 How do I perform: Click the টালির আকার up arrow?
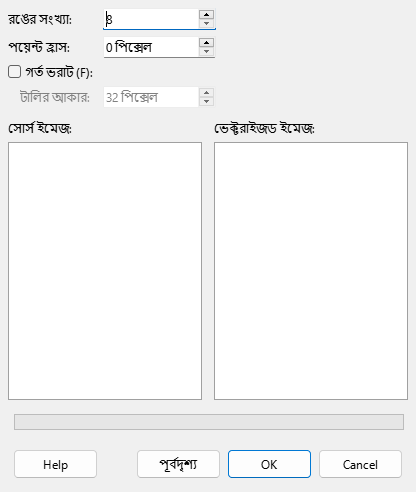pyautogui.click(x=207, y=92)
